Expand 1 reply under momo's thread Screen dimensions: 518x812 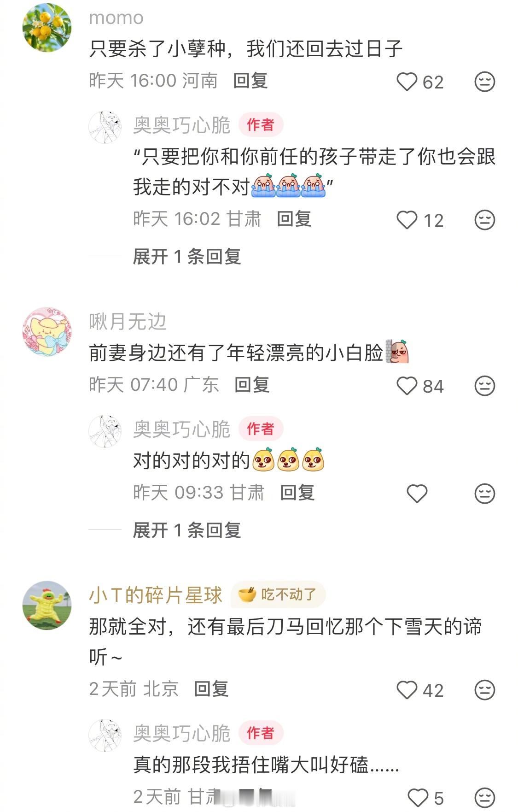pyautogui.click(x=187, y=256)
